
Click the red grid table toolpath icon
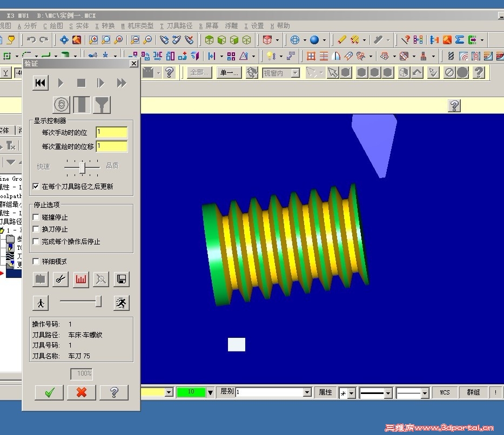(x=311, y=56)
